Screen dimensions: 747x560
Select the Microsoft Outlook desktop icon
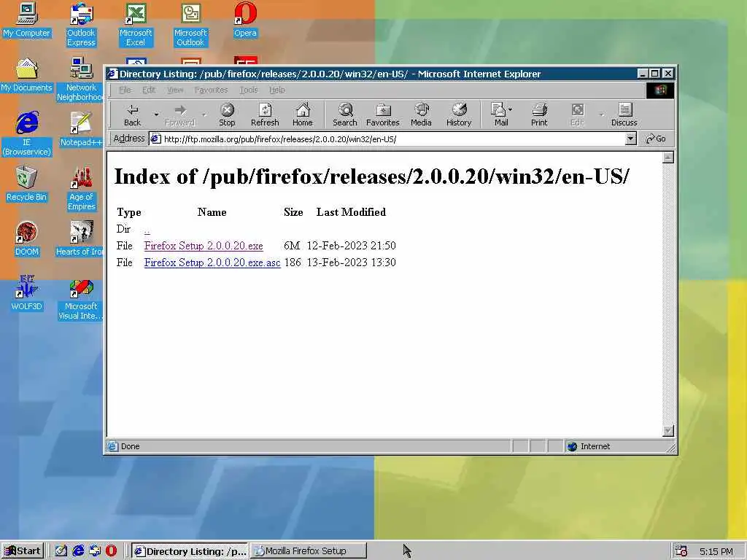(190, 25)
